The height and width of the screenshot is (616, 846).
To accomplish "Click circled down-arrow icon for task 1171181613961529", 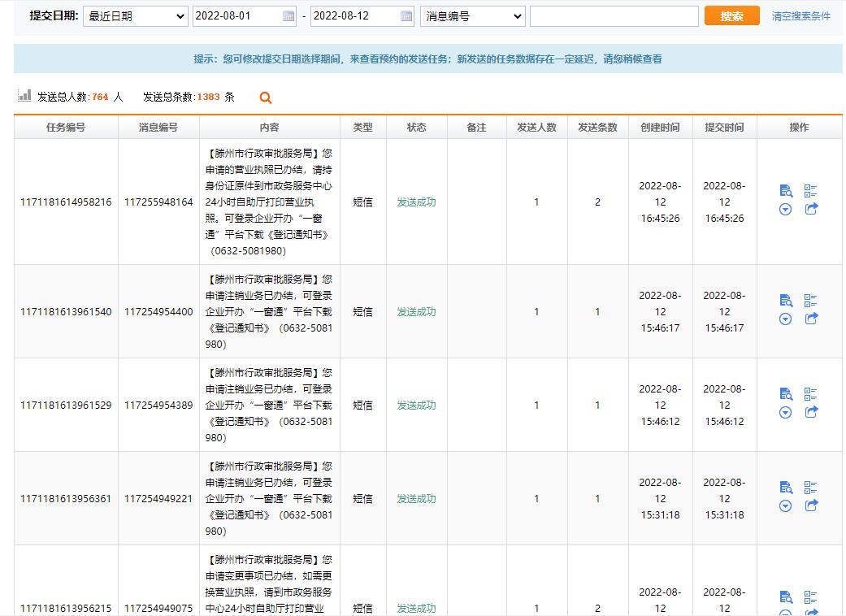I will pos(786,412).
